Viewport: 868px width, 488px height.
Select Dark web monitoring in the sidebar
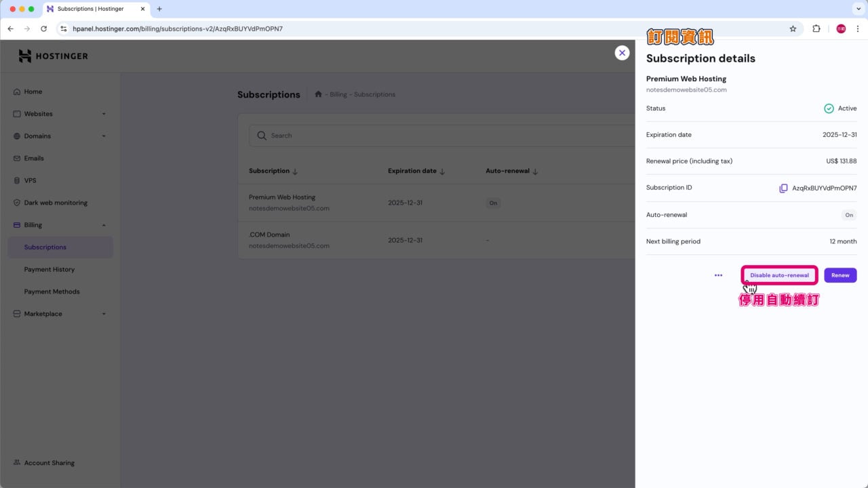click(x=56, y=202)
